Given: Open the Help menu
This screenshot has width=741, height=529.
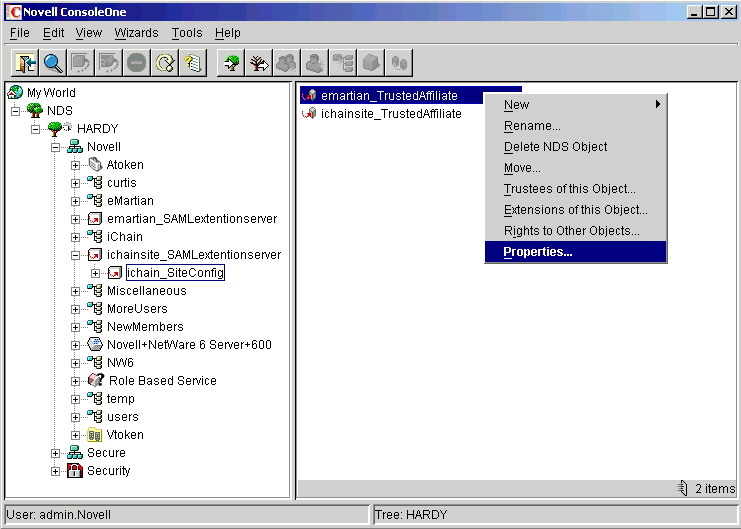Looking at the screenshot, I should (228, 33).
